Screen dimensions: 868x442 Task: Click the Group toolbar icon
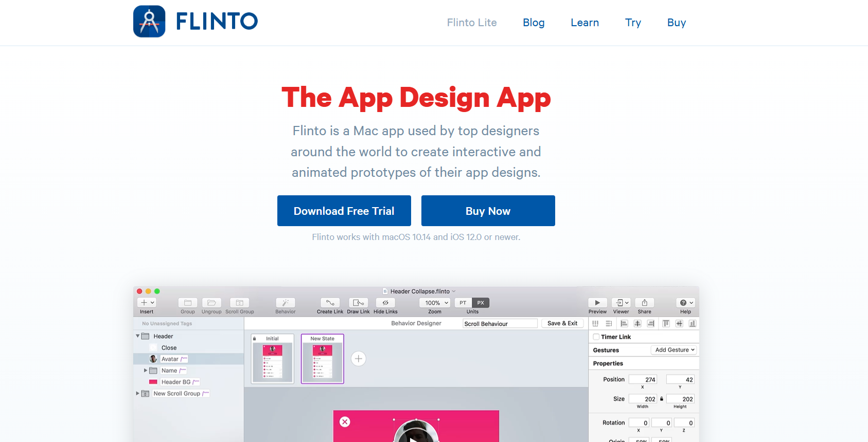(188, 303)
